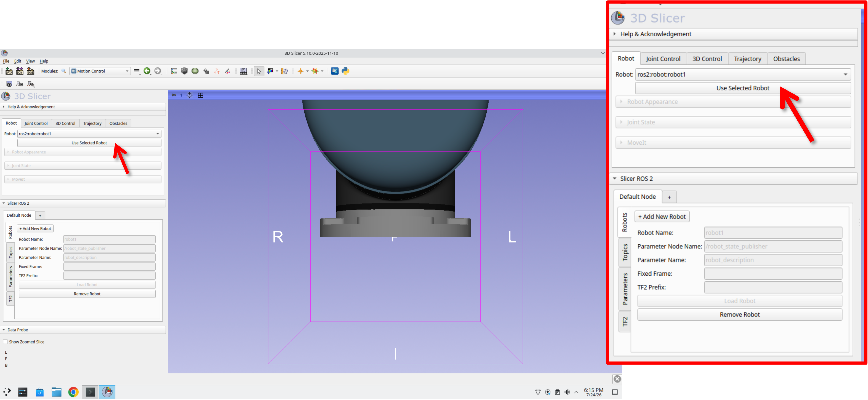This screenshot has width=868, height=400.
Task: Open the View menu
Action: click(30, 61)
